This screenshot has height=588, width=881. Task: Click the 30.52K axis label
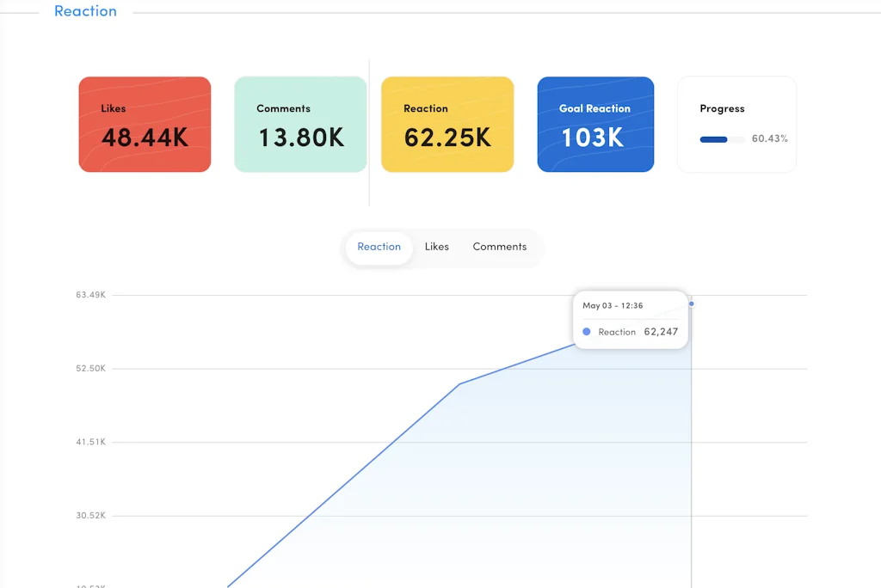click(90, 516)
